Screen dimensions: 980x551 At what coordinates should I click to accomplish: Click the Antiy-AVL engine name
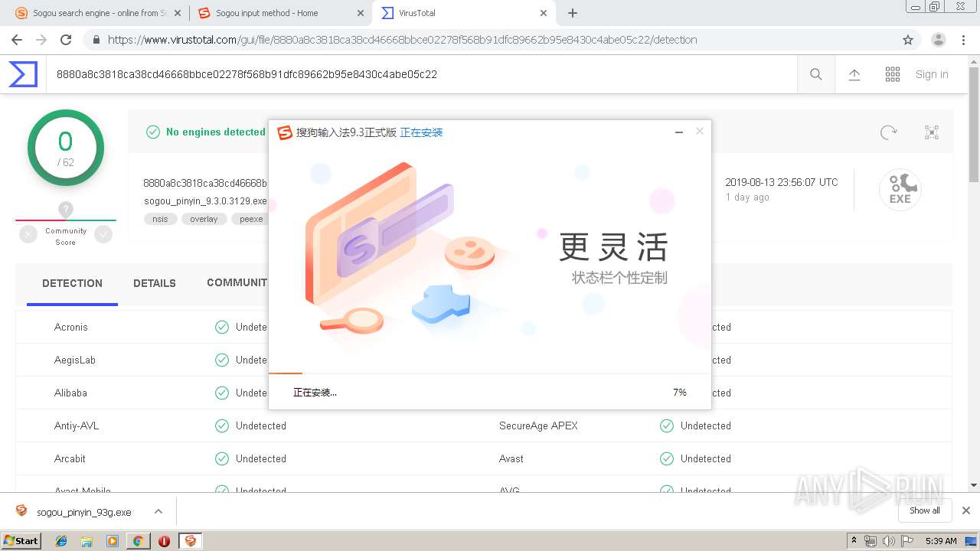77,425
